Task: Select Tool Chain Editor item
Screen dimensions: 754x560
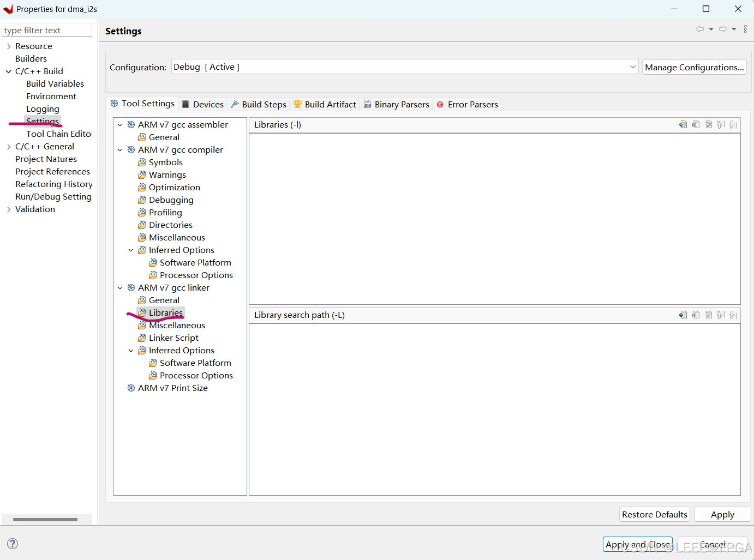Action: coord(59,134)
